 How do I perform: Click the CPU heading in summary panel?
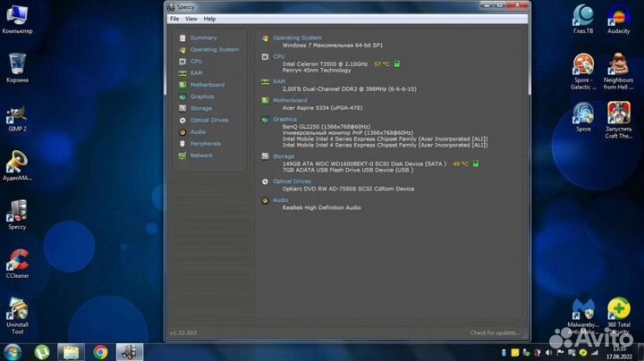pos(278,56)
